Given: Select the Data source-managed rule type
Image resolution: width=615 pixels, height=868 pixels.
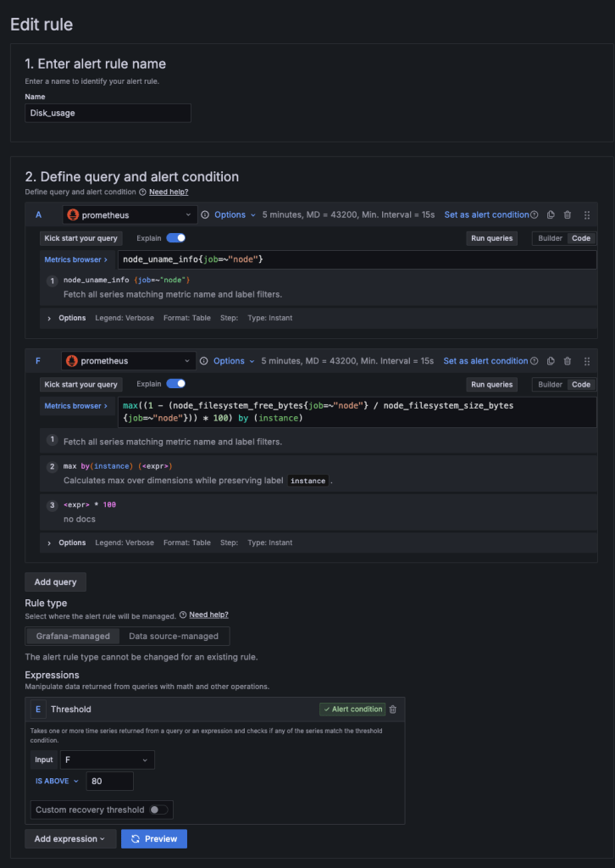Looking at the screenshot, I should click(174, 636).
